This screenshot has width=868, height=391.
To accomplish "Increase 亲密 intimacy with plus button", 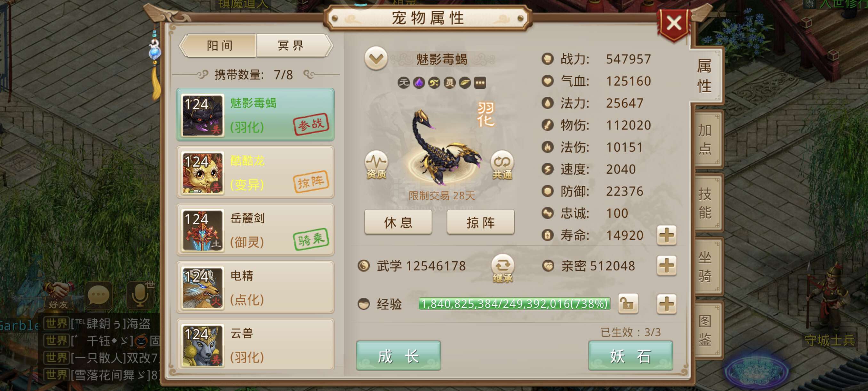I will point(666,266).
